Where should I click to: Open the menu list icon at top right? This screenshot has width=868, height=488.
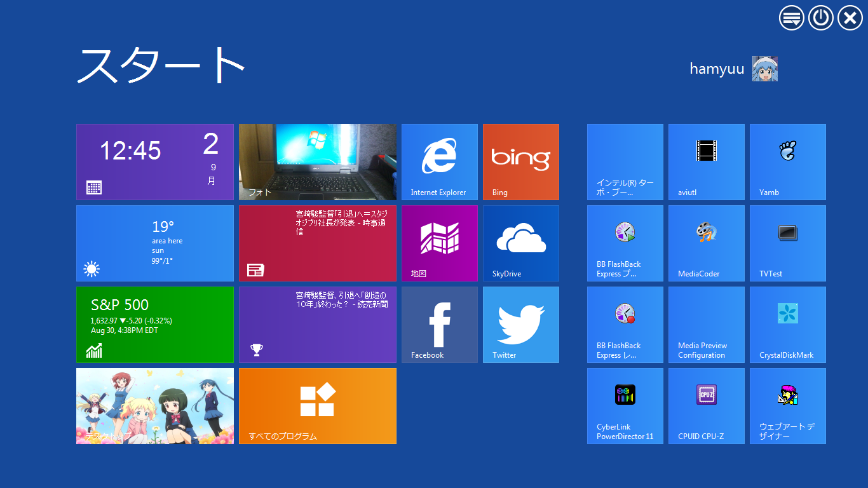792,18
